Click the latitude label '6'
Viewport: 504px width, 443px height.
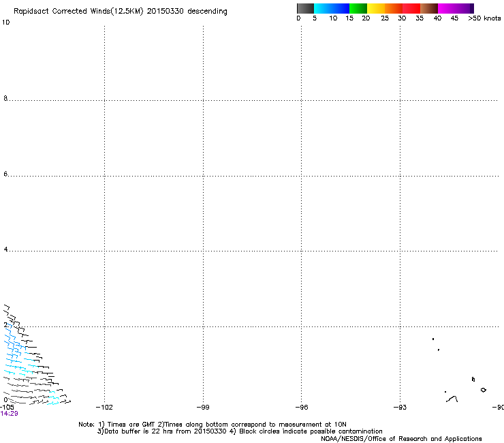click(5, 174)
